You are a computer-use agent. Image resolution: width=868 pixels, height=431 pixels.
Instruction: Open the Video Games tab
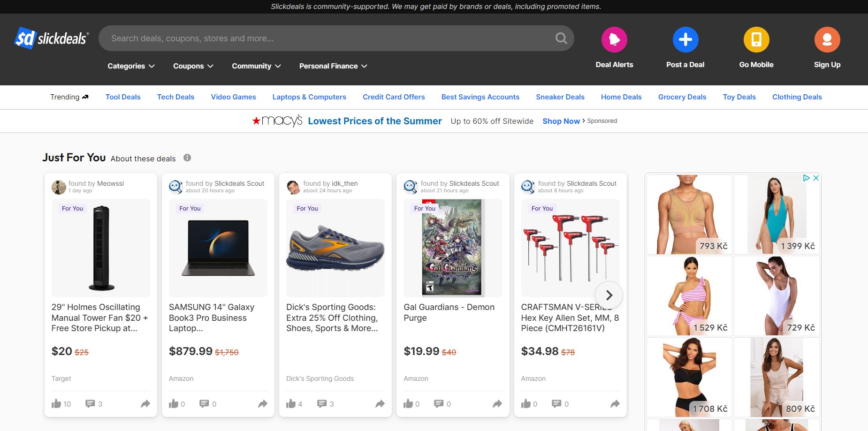click(x=233, y=97)
